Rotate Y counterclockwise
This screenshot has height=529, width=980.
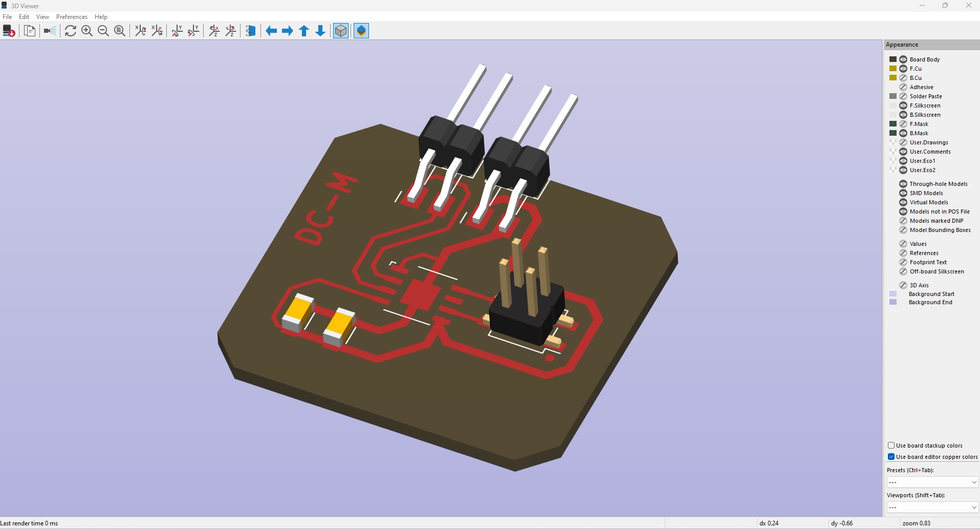[x=193, y=31]
